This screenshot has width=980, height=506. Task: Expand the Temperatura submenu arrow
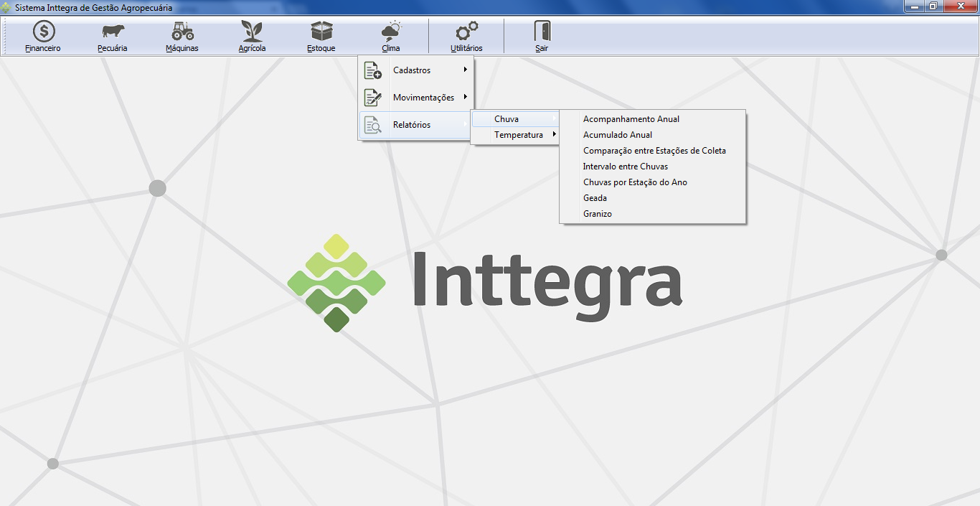coord(555,134)
